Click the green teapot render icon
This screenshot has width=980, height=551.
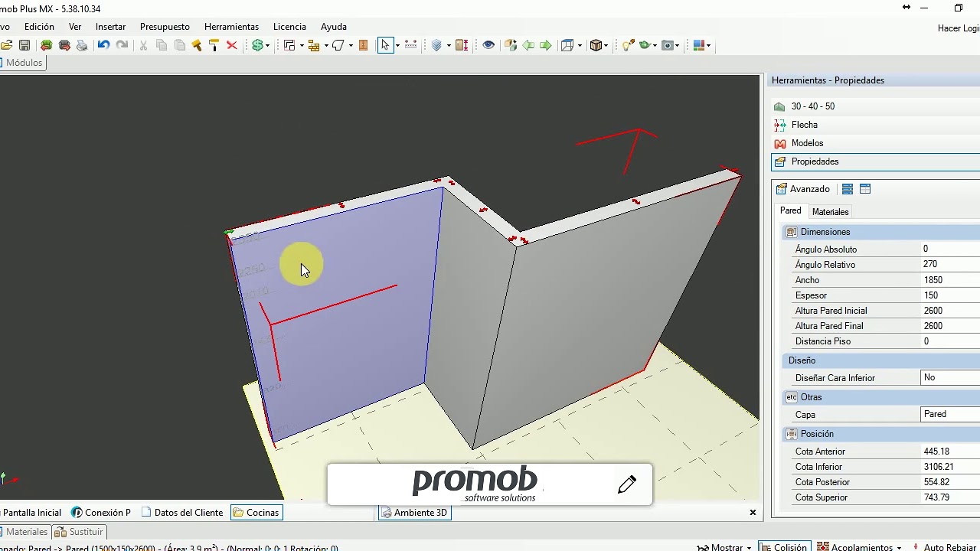pos(645,46)
